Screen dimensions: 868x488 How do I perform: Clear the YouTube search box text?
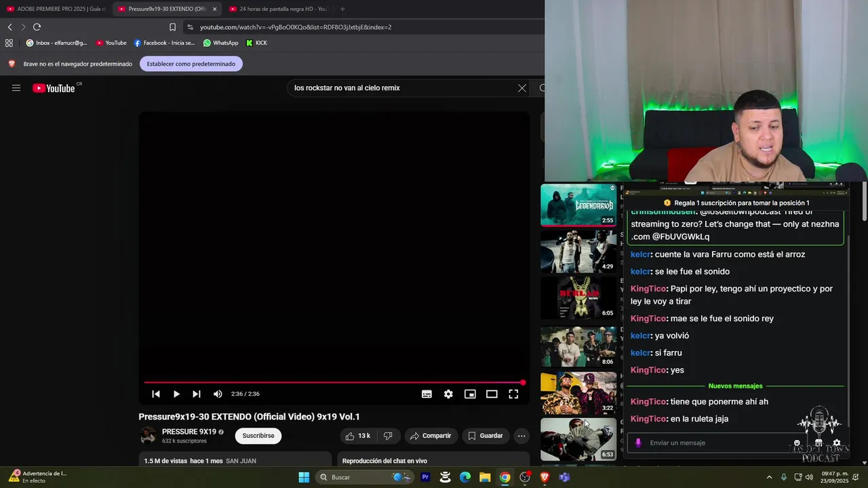[x=522, y=88]
